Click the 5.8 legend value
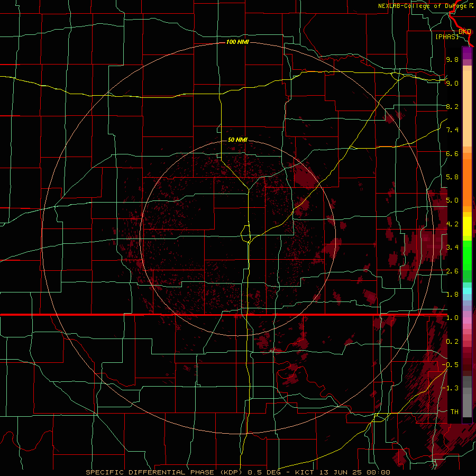This screenshot has height=476, width=476. [452, 177]
